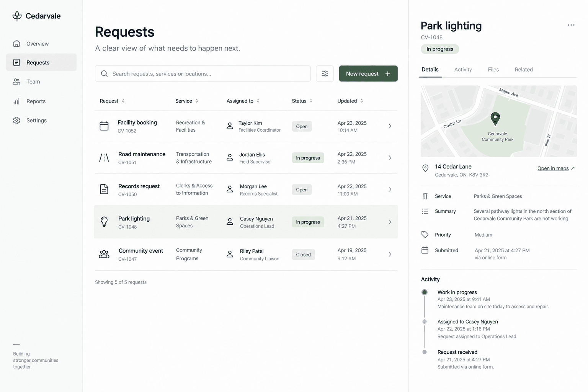Click the Summary list icon in details
Viewport: 588px width, 392px height.
[425, 211]
